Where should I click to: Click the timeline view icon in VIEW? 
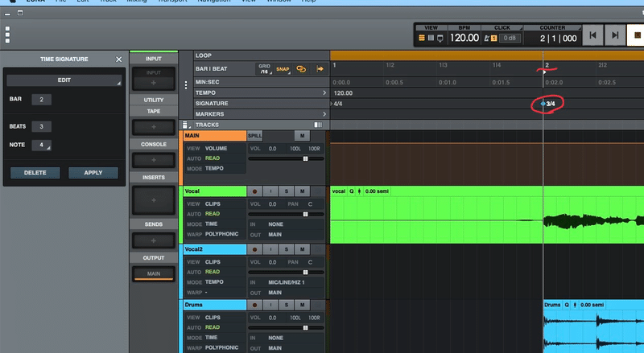click(x=421, y=38)
